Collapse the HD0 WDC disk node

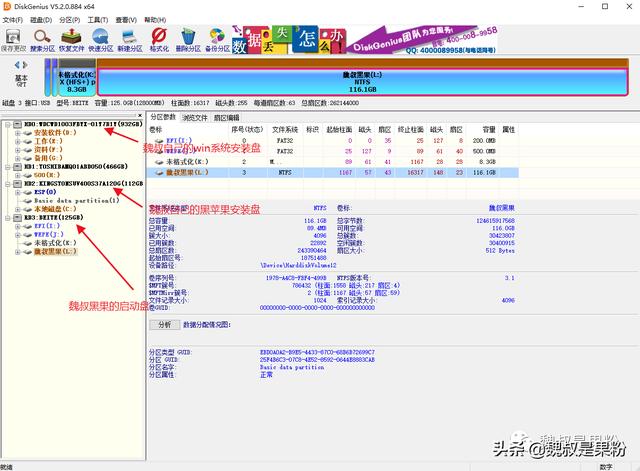pos(8,124)
